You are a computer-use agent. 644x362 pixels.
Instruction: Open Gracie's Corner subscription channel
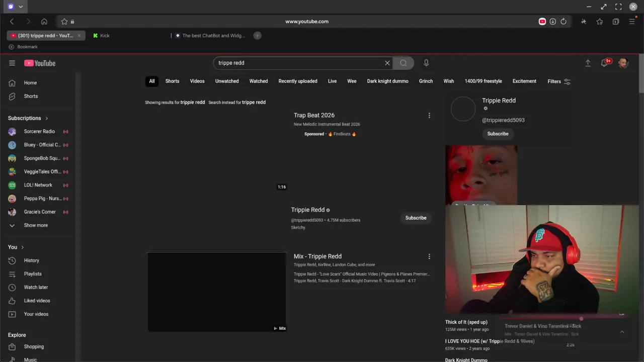[40, 212]
